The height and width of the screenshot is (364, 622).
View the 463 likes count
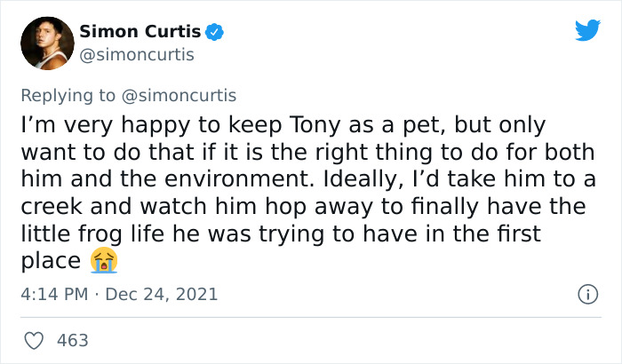tap(72, 340)
